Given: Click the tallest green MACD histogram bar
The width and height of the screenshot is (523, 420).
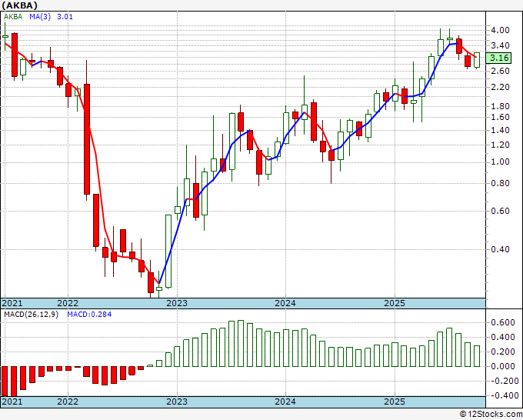Looking at the screenshot, I should [241, 344].
